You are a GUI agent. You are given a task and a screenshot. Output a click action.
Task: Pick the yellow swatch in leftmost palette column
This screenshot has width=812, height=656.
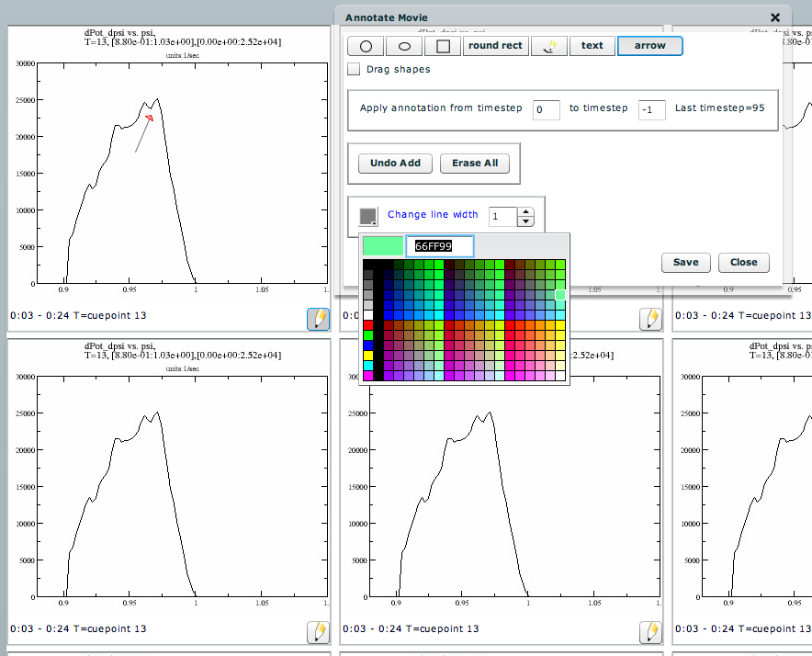pos(368,356)
